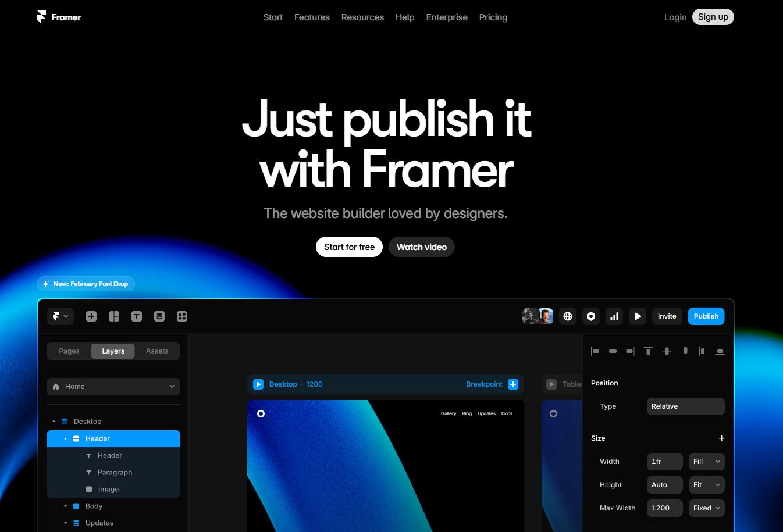The height and width of the screenshot is (532, 783).
Task: Click the Sign up button
Action: tap(713, 17)
